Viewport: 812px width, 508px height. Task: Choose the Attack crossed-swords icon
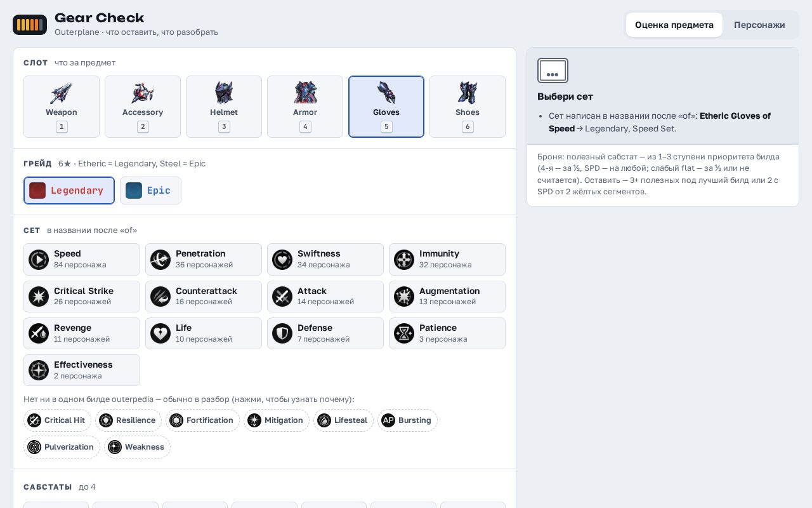click(282, 297)
